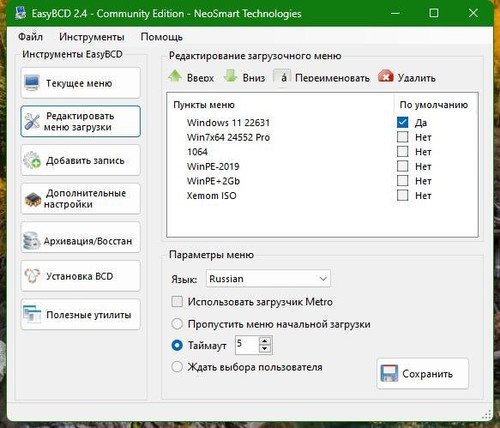Maximize the EasyBCD window
This screenshot has width=500, height=428.
pyautogui.click(x=434, y=13)
